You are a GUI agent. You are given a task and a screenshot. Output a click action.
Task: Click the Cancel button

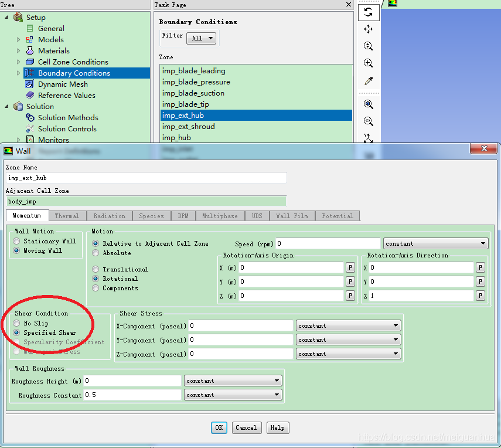point(246,427)
